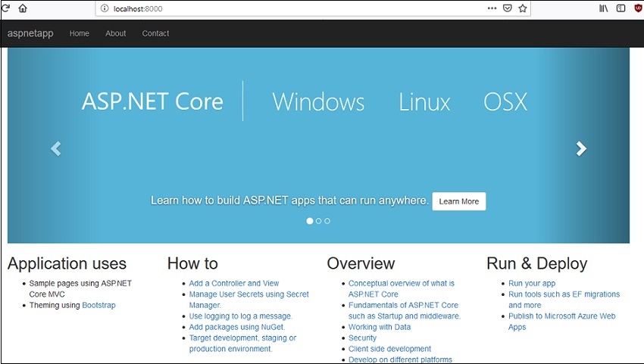The width and height of the screenshot is (644, 364).
Task: Open Add packages using NuGet link
Action: (236, 327)
